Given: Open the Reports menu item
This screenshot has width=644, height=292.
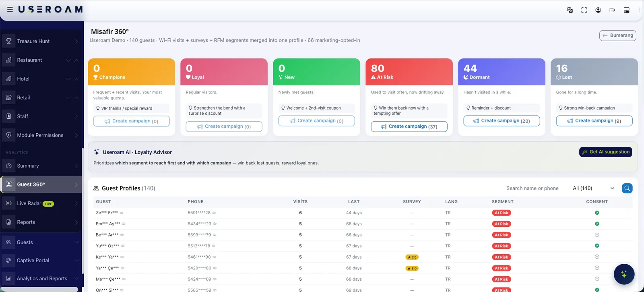Looking at the screenshot, I should click(41, 222).
